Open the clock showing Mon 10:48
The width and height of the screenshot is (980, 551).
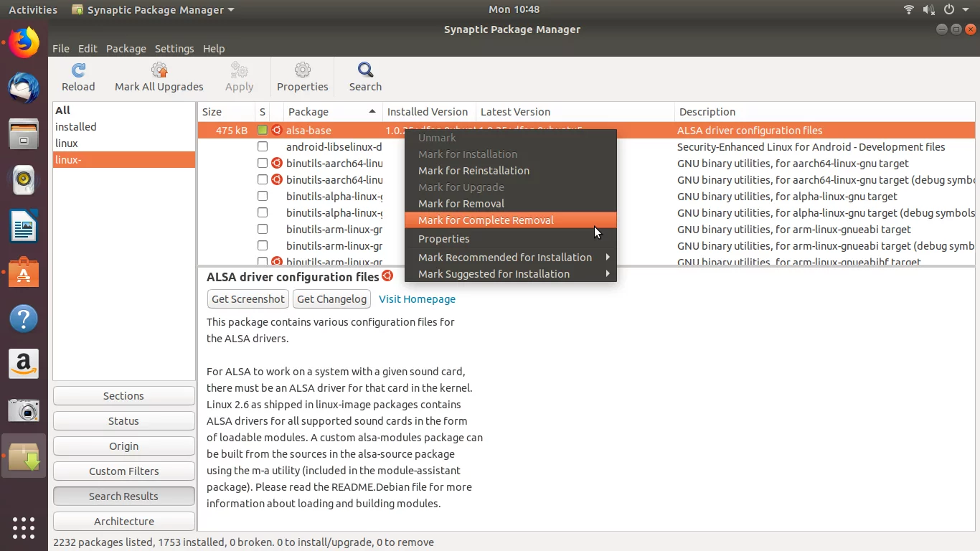[514, 9]
